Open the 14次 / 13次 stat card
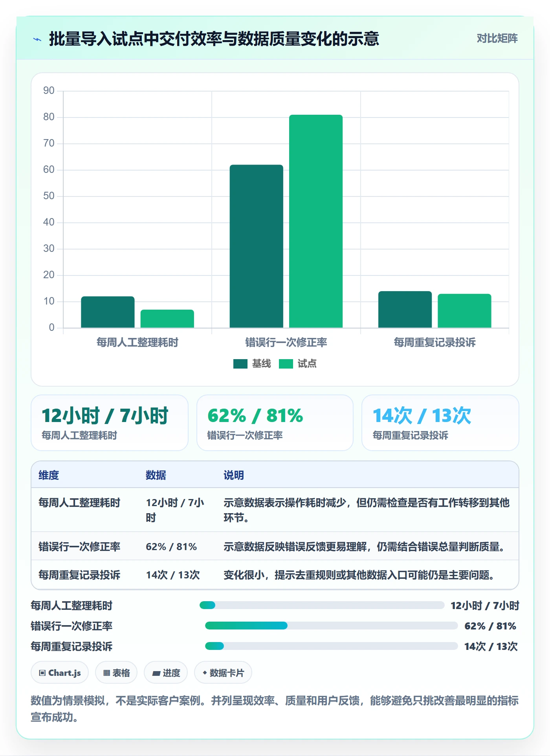This screenshot has width=550, height=756. coord(440,423)
